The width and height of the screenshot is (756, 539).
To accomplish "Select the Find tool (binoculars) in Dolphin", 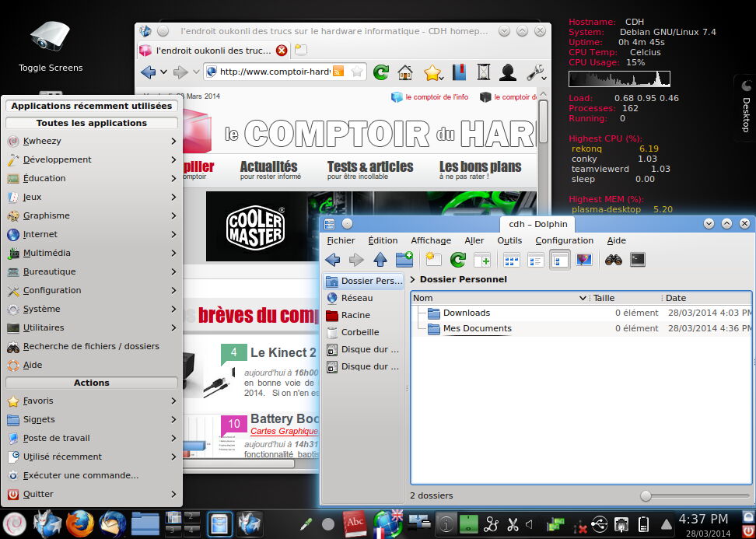I will (614, 260).
